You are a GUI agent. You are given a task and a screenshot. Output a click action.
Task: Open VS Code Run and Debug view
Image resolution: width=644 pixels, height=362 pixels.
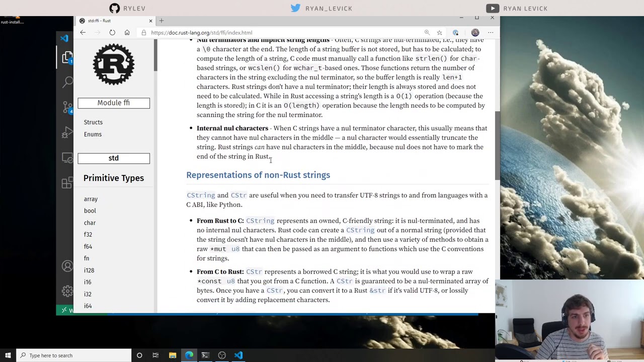point(67,133)
